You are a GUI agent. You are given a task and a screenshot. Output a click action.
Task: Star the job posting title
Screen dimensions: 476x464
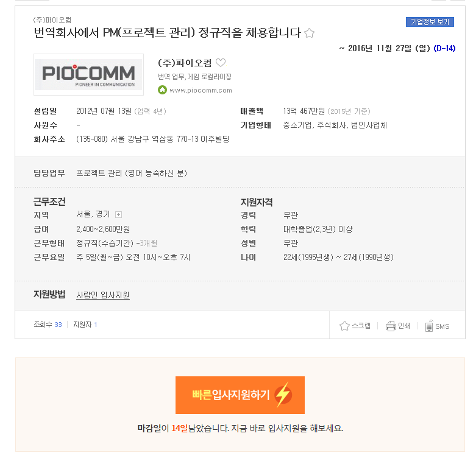pos(310,33)
